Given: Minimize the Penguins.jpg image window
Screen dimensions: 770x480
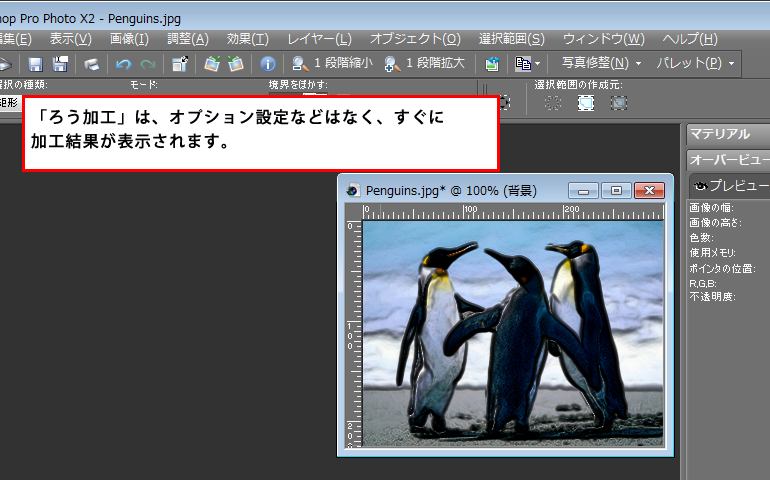Looking at the screenshot, I should [x=583, y=191].
